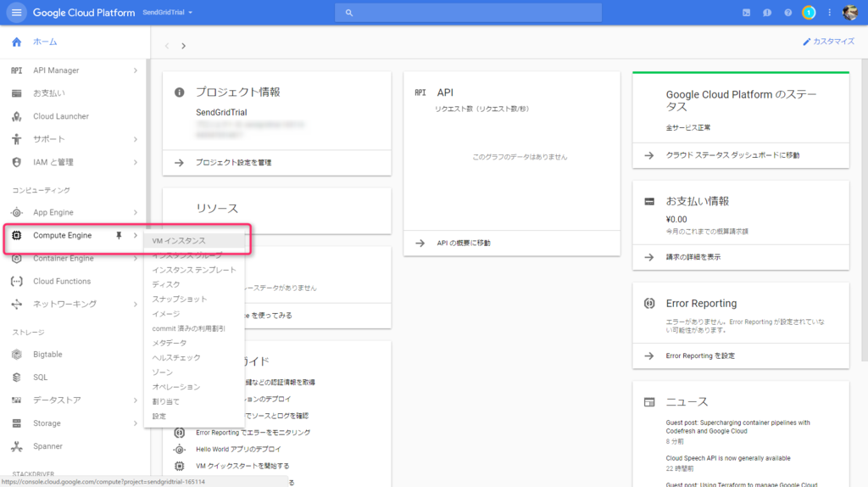
Task: Click Error Reporting でエラーをモニタリング link
Action: 253,433
